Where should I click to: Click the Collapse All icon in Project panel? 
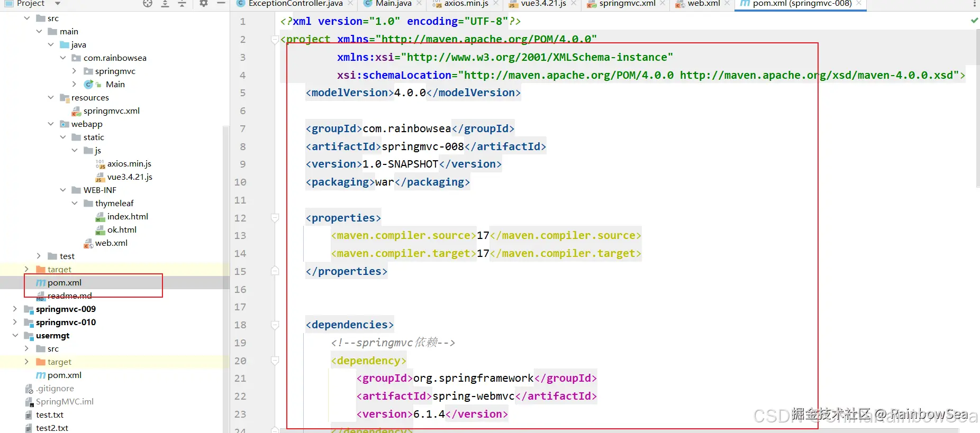(x=182, y=4)
